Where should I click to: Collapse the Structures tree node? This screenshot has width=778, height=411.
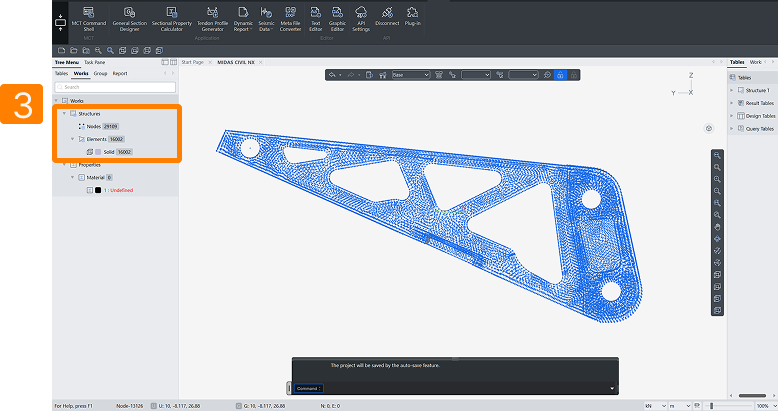click(x=64, y=114)
